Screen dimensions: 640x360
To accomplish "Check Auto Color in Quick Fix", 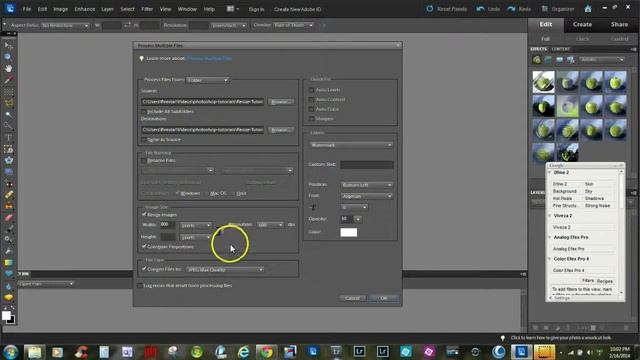I will point(311,109).
